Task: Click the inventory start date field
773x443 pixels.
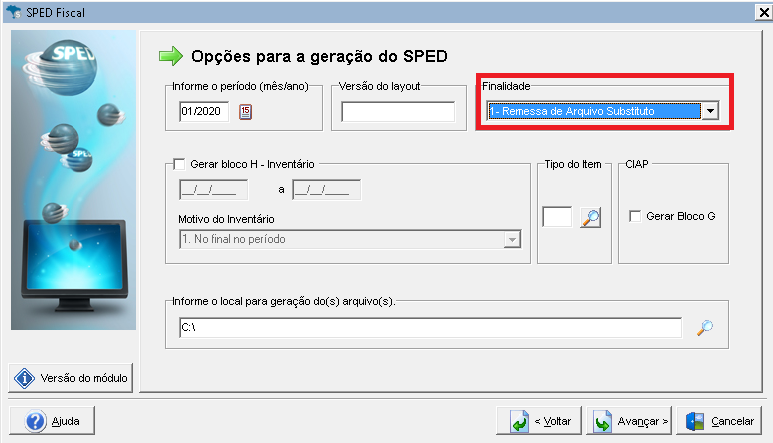Action: (x=213, y=190)
